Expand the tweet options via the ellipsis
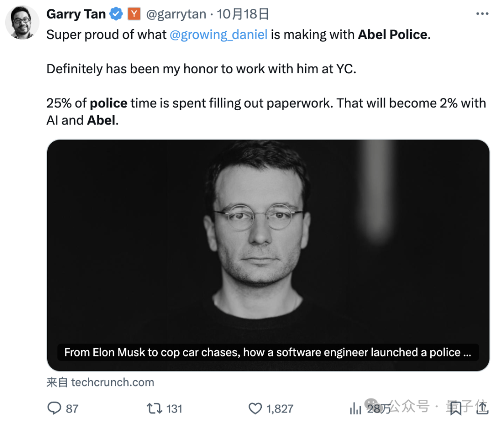The height and width of the screenshot is (426, 504). [x=482, y=14]
